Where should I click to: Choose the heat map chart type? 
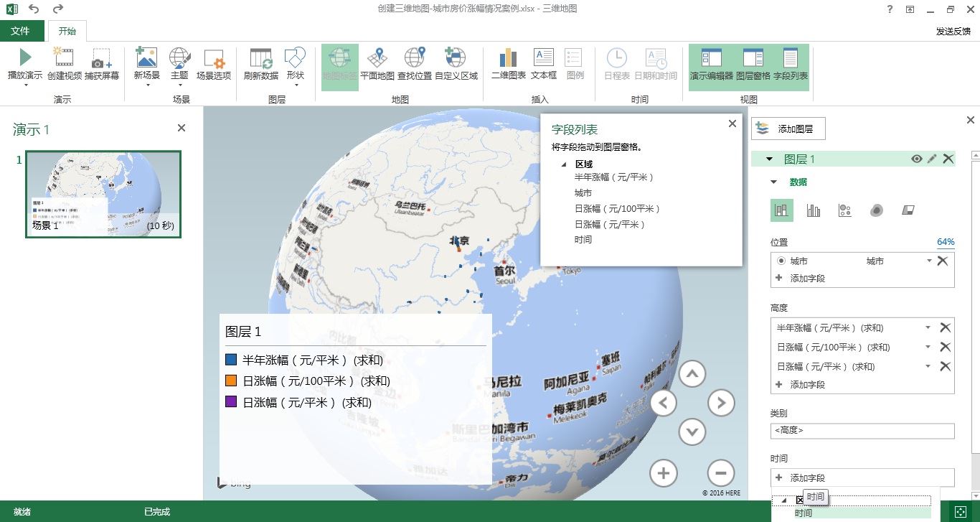(x=877, y=210)
